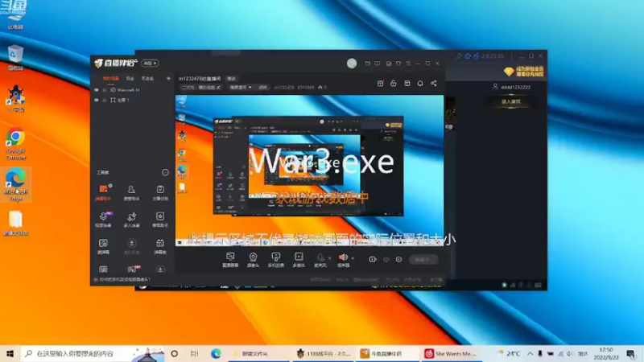Click the button under dddd1232222 username
The width and height of the screenshot is (644, 362).
(511, 101)
